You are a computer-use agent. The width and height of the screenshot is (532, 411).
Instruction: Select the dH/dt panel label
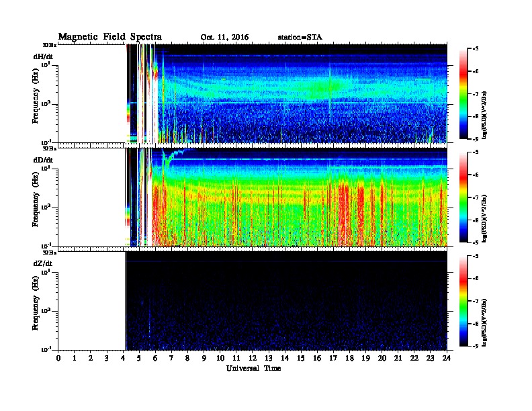click(43, 56)
